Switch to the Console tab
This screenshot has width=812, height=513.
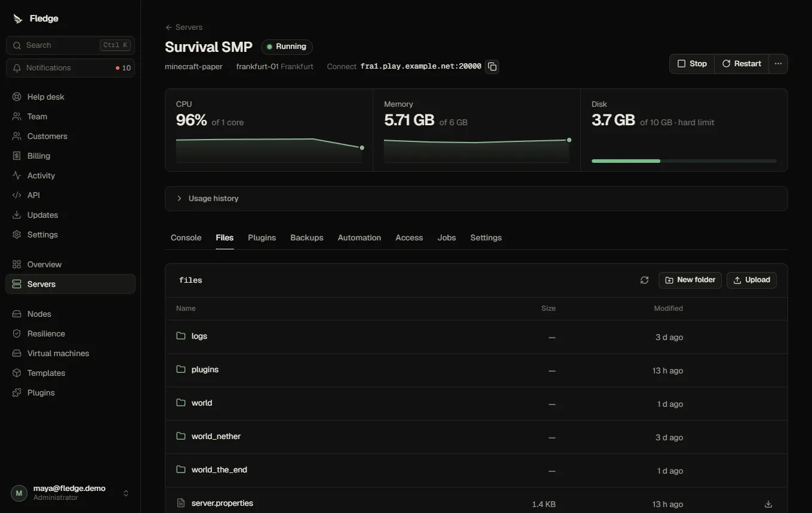tap(186, 237)
